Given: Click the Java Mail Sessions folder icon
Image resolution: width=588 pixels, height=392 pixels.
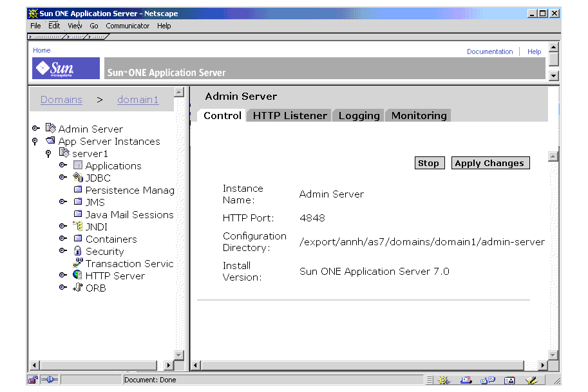Looking at the screenshot, I should [78, 214].
